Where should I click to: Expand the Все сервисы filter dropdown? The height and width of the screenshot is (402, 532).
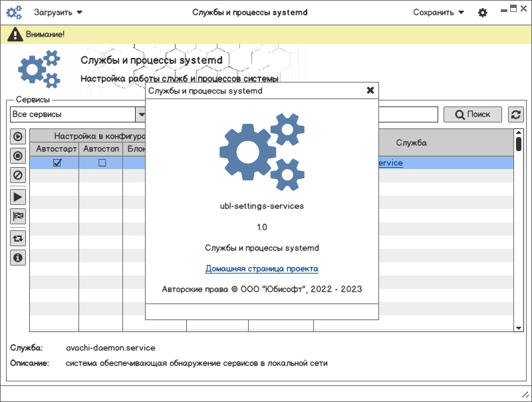(x=141, y=114)
